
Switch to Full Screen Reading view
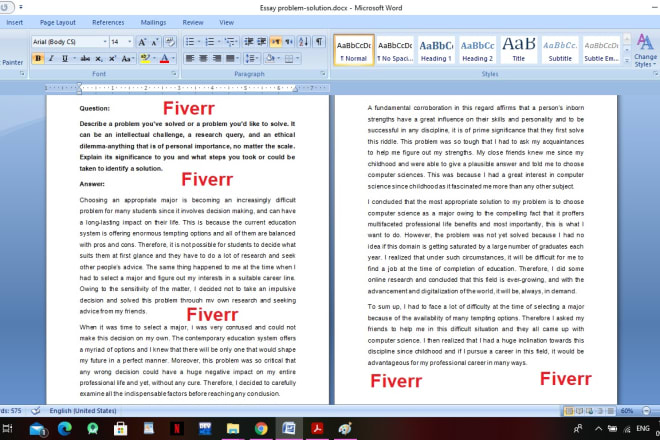(580, 411)
